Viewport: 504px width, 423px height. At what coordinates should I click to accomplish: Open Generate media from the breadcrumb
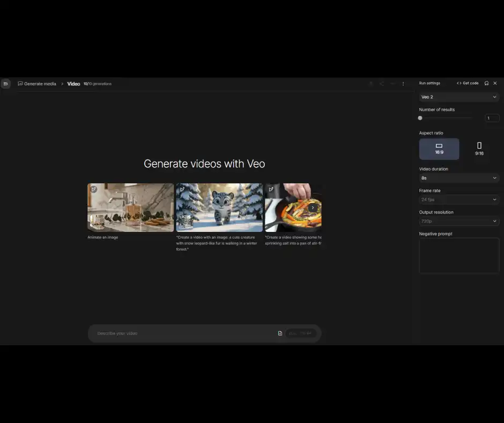pos(40,84)
